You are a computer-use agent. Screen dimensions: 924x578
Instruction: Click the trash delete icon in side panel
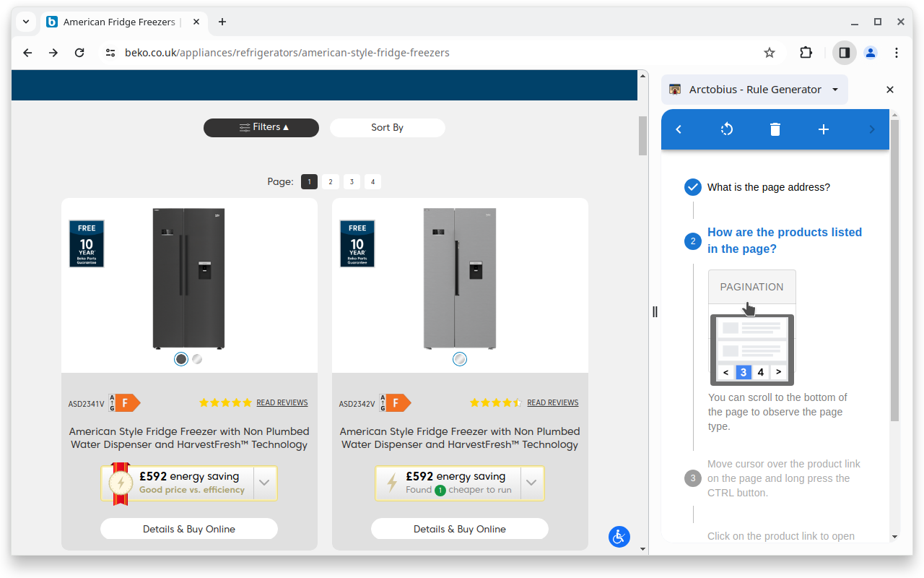tap(775, 129)
